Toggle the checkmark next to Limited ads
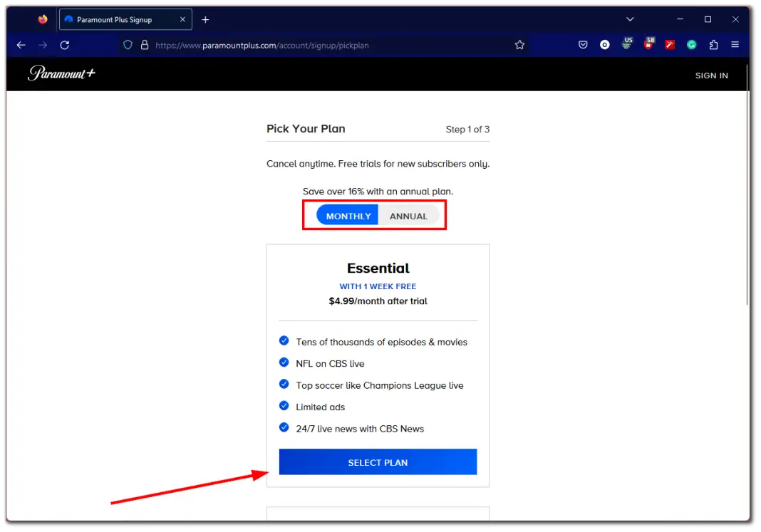This screenshot has height=532, width=761. coord(284,407)
